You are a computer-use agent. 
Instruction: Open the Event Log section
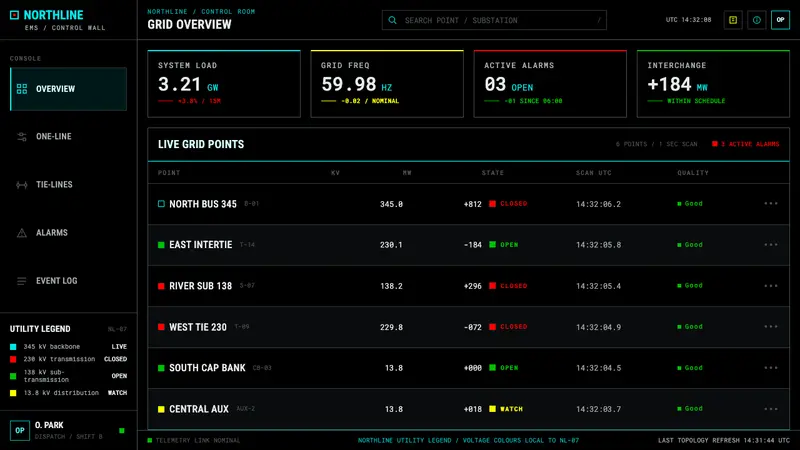(68, 281)
